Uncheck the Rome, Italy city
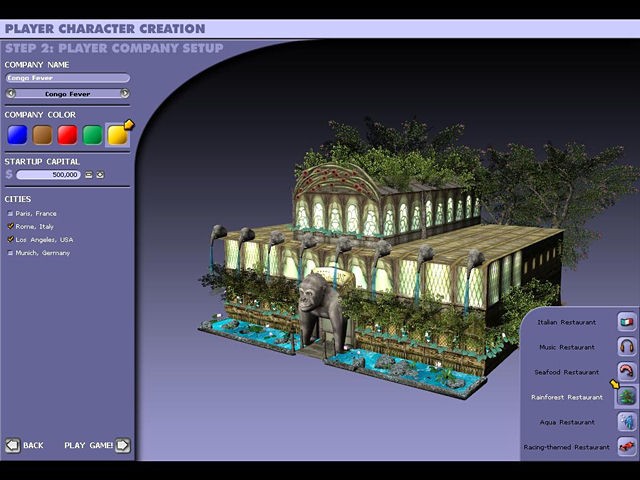The image size is (640, 480). click(x=10, y=226)
